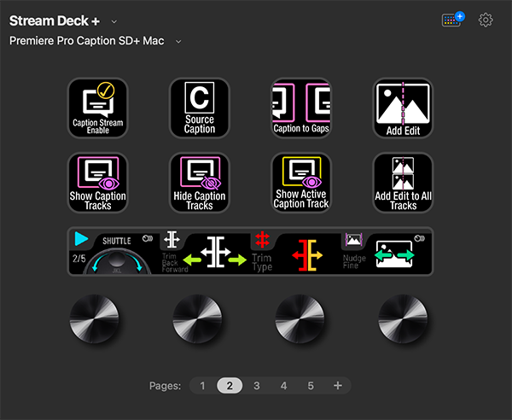The width and height of the screenshot is (512, 420).
Task: Click the Add Edit to All Tracks key
Action: (x=403, y=183)
